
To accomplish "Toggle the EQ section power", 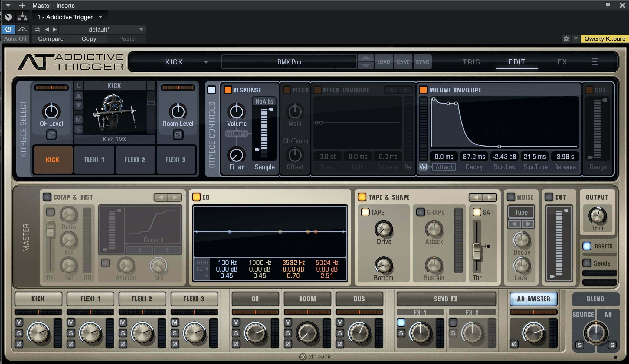I will [x=196, y=197].
